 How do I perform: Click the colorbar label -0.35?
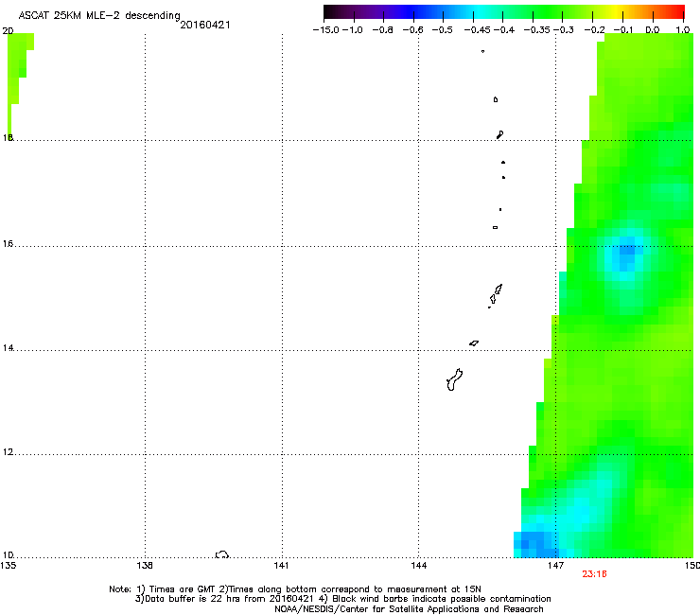[x=536, y=30]
